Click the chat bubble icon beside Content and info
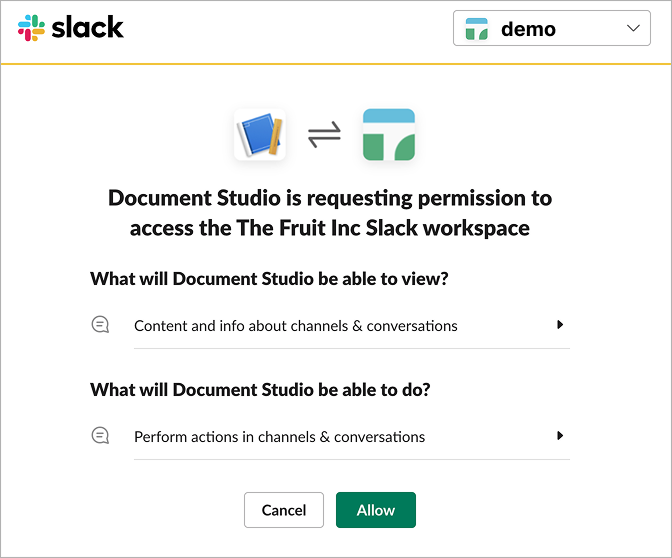672x558 pixels. 100,324
